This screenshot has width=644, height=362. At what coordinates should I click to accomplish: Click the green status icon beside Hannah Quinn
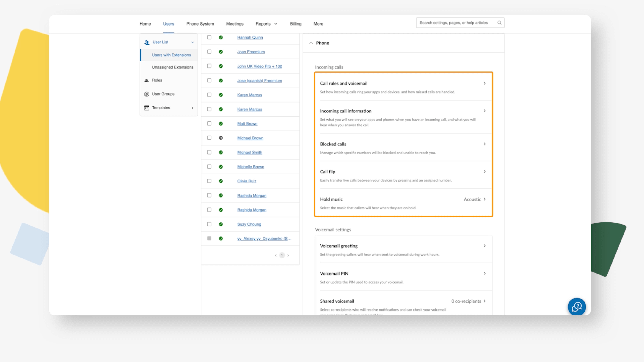pyautogui.click(x=221, y=37)
